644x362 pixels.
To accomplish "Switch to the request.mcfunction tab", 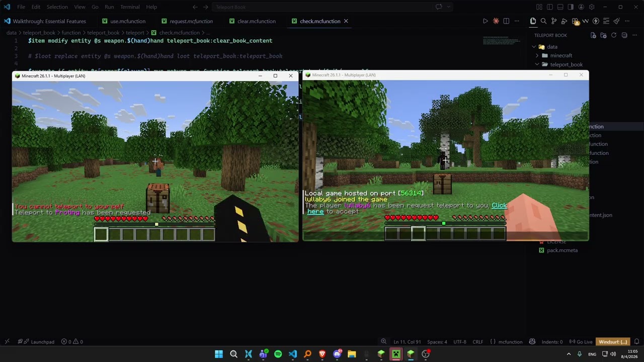I will (187, 21).
